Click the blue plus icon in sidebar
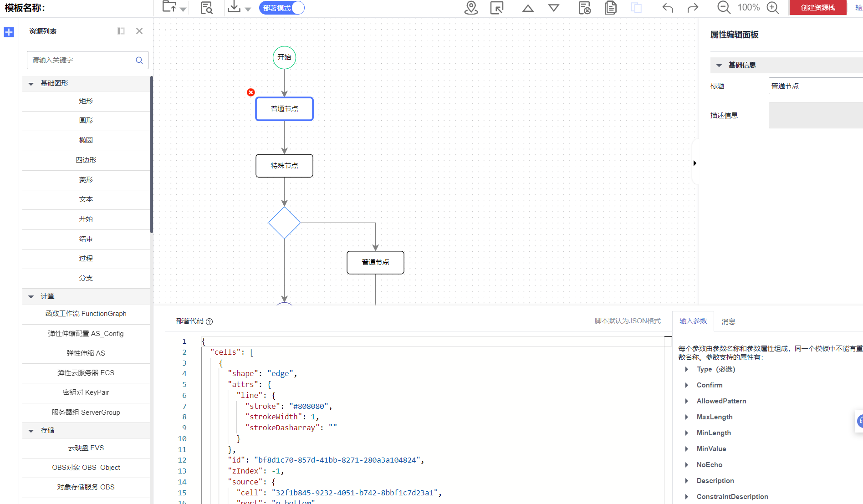Screen dimensions: 863x504 point(9,32)
